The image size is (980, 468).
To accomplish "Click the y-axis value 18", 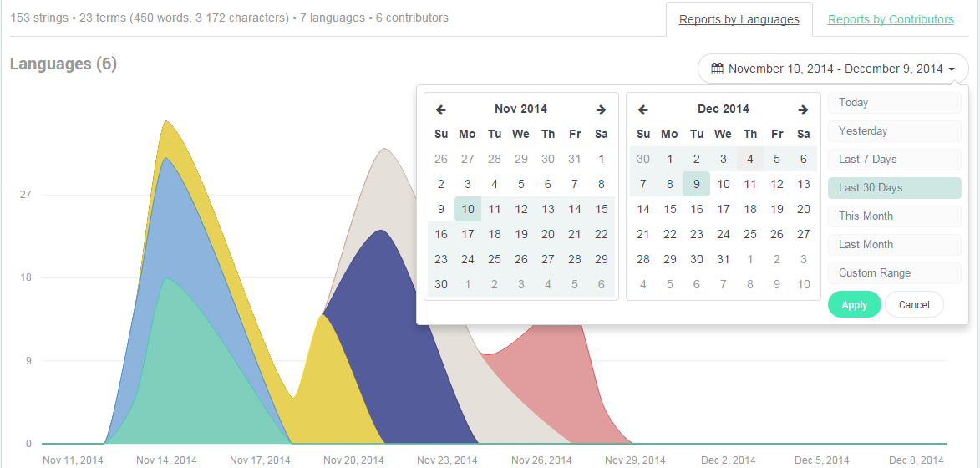I will pos(26,278).
